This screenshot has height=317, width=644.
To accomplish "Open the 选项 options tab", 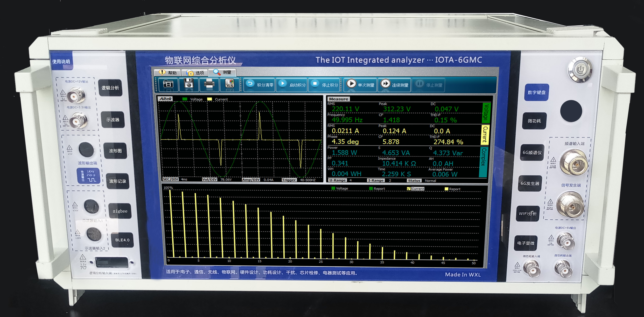I will click(x=195, y=72).
